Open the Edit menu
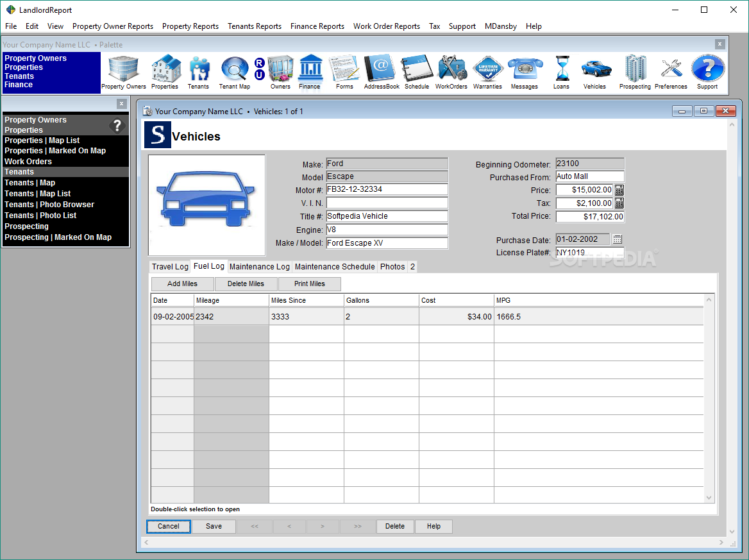Screen dimensions: 749x560 32,26
